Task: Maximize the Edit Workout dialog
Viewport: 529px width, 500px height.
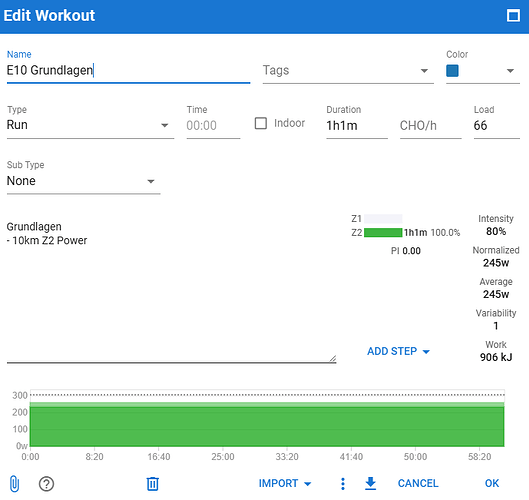Action: (513, 16)
